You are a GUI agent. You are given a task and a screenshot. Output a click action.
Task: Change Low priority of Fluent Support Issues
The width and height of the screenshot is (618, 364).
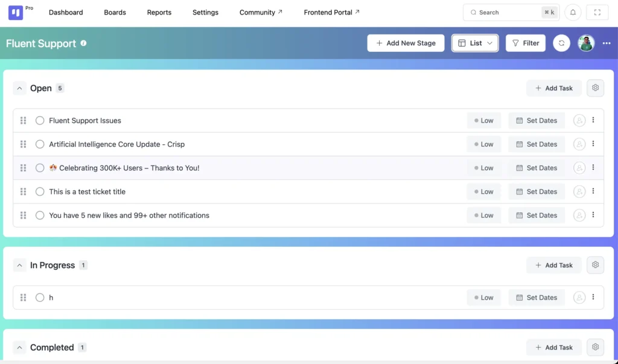point(483,120)
